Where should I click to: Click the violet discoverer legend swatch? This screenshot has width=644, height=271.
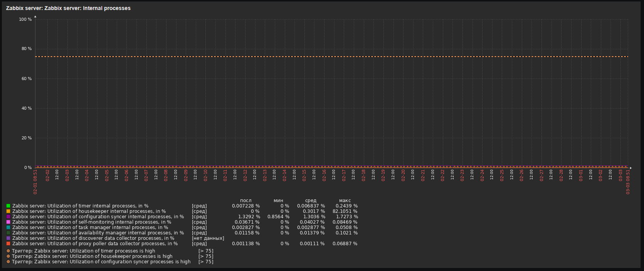(x=8, y=238)
